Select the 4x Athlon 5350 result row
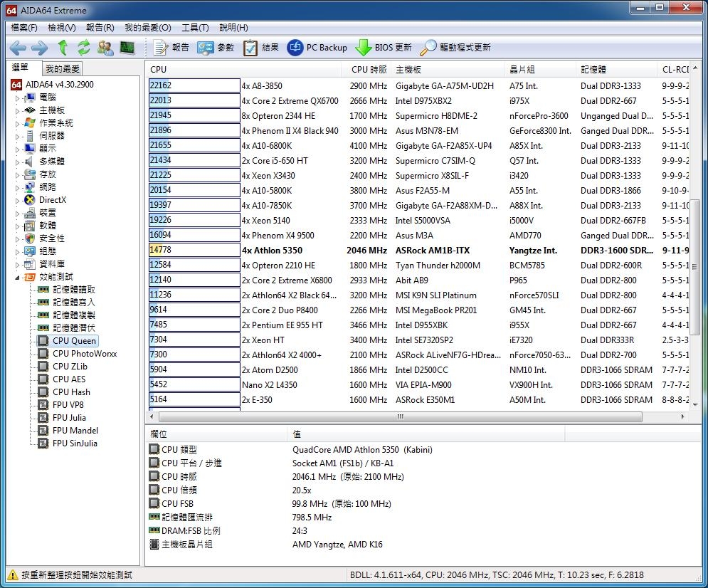The image size is (708, 588). 418,250
